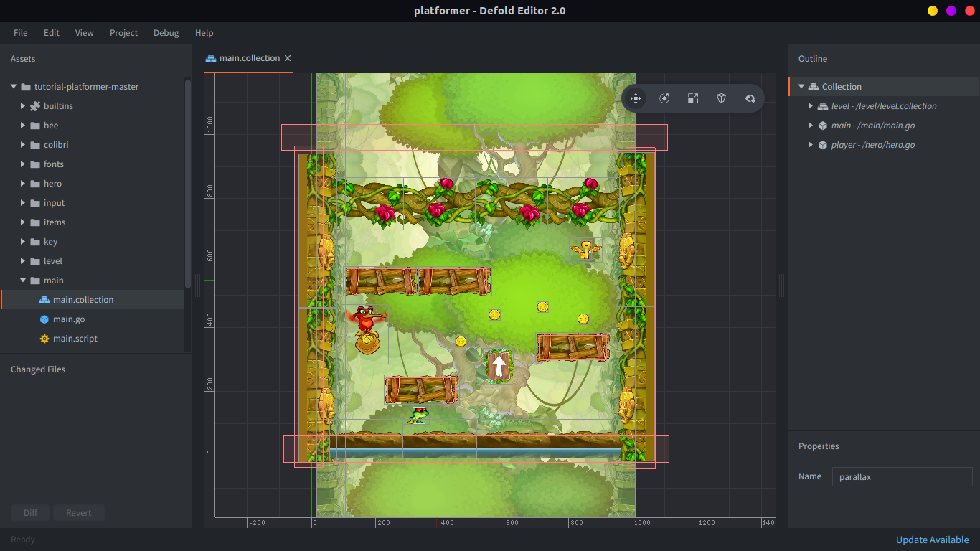Expand the level - /level/level.collection node

810,105
